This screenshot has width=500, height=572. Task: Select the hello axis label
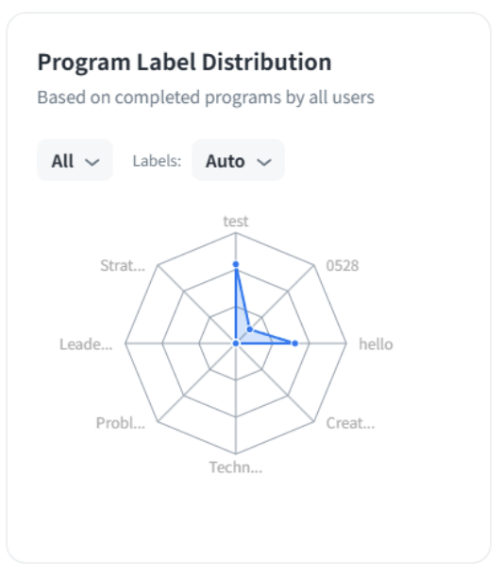(376, 344)
